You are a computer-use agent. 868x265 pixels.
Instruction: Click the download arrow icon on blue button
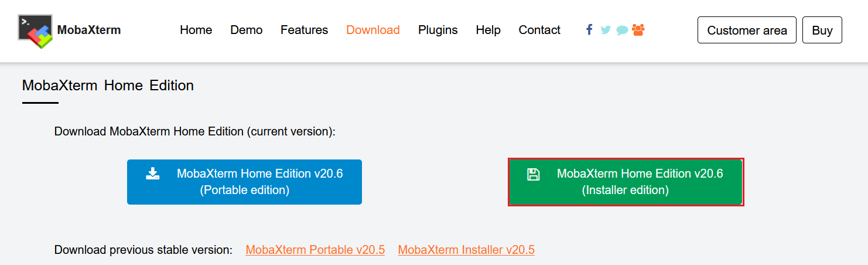pos(153,174)
